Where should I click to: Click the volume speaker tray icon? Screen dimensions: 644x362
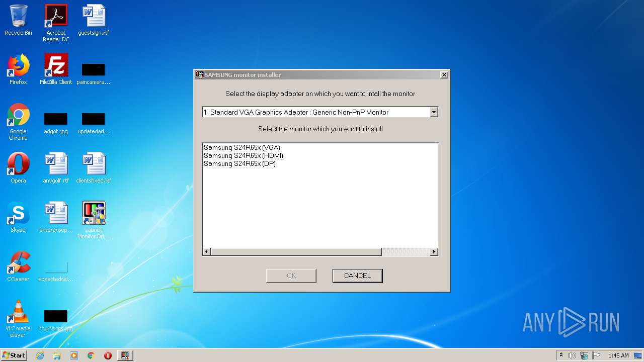coord(572,355)
